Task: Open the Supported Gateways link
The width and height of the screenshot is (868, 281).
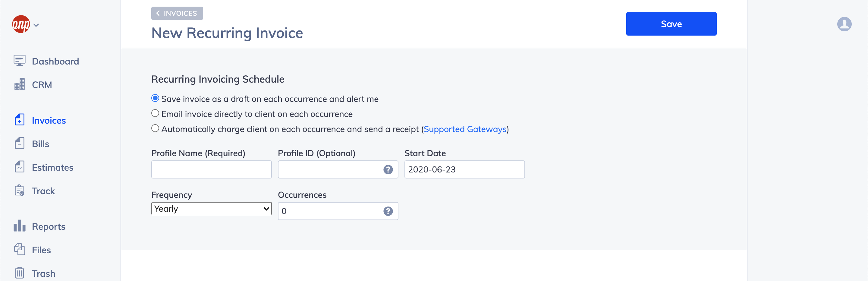Action: (465, 129)
